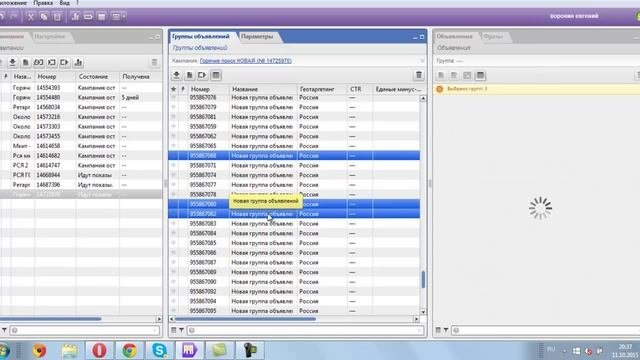
Task: Click right arrow of ad groups horizontal scrollbar
Action: point(416,319)
